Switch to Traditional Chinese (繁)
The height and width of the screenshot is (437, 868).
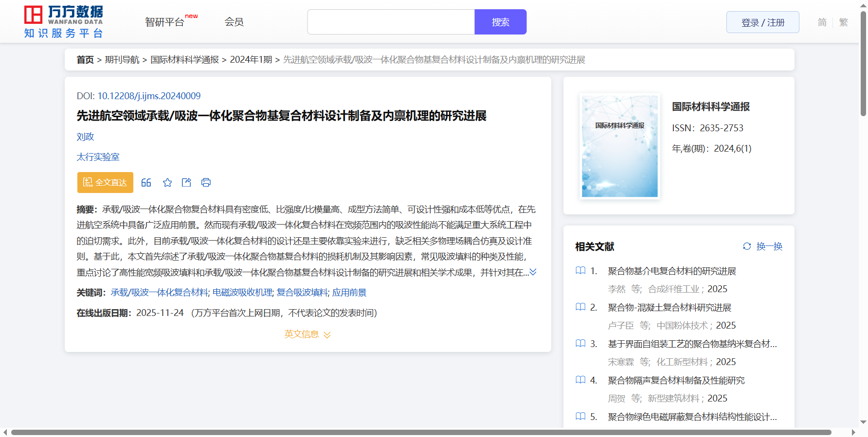pos(844,22)
